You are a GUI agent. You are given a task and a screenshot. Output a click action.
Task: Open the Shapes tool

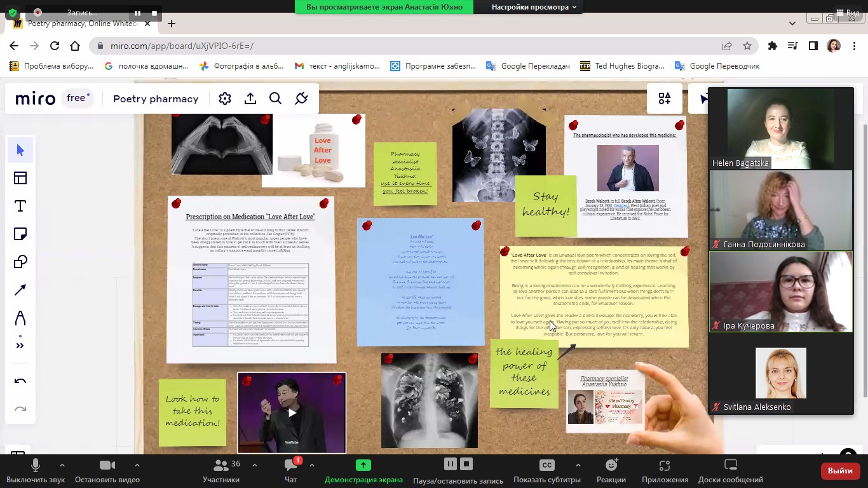(x=20, y=262)
